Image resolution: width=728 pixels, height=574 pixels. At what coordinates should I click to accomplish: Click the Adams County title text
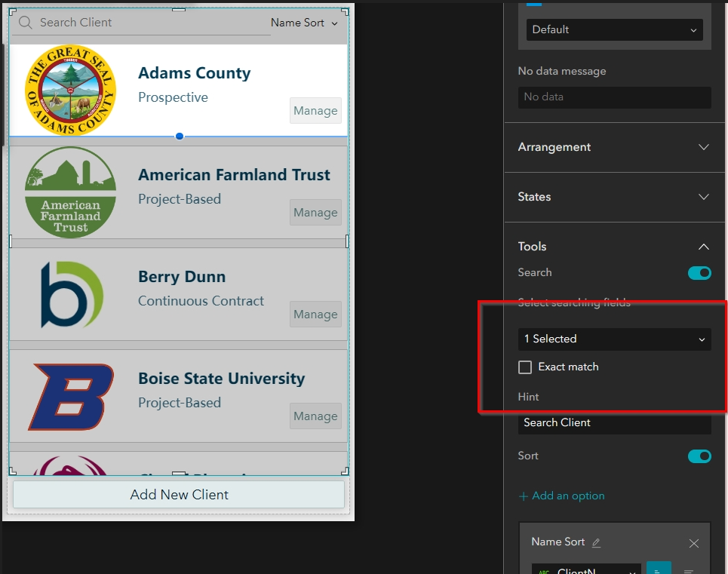tap(194, 73)
